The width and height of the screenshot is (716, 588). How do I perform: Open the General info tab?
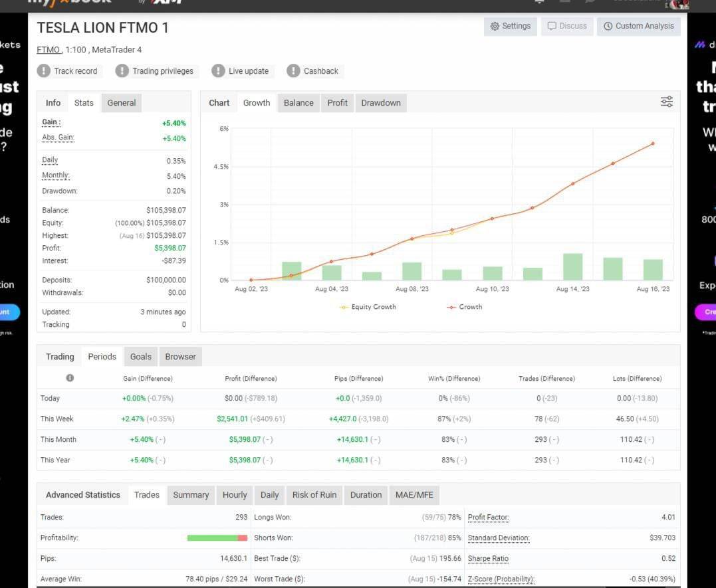pos(122,103)
